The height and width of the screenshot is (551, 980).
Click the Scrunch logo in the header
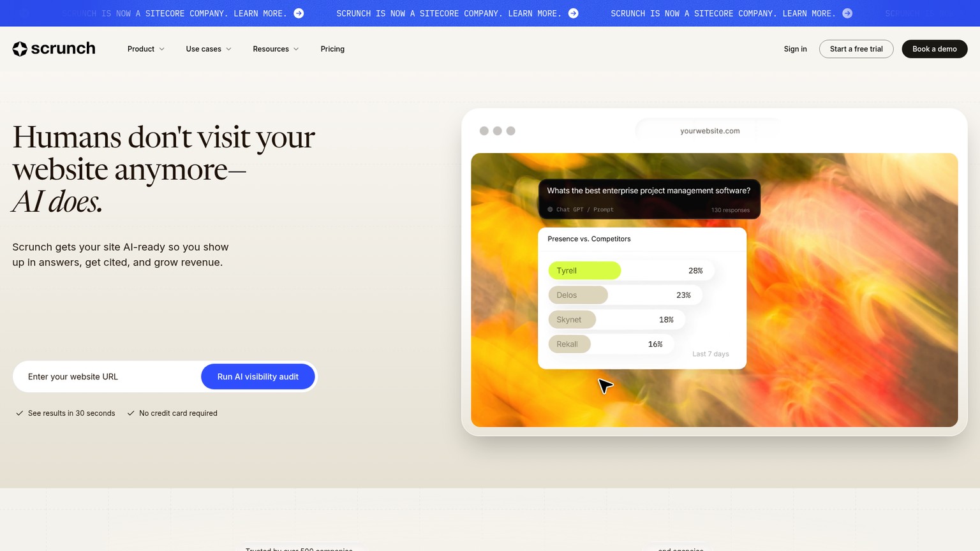coord(54,48)
